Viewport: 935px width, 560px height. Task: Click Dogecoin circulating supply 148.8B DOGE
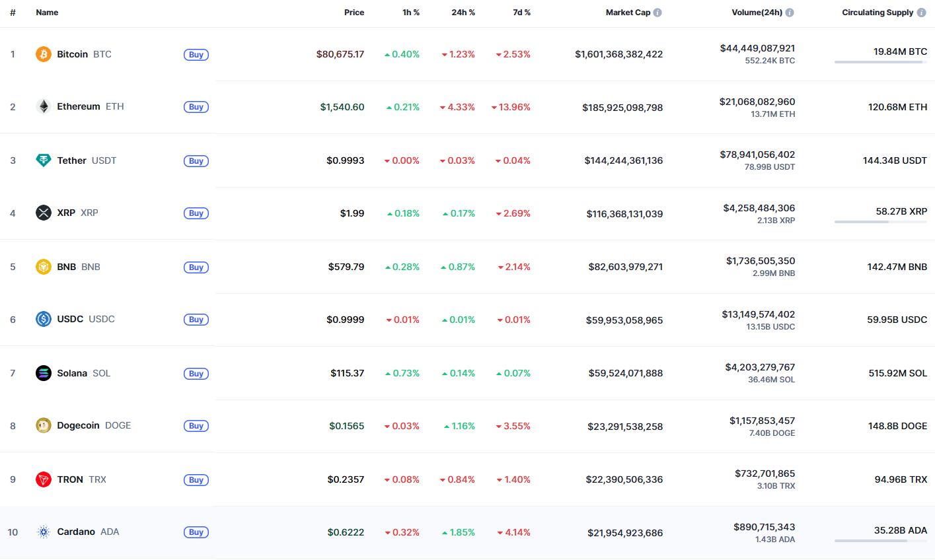click(898, 426)
